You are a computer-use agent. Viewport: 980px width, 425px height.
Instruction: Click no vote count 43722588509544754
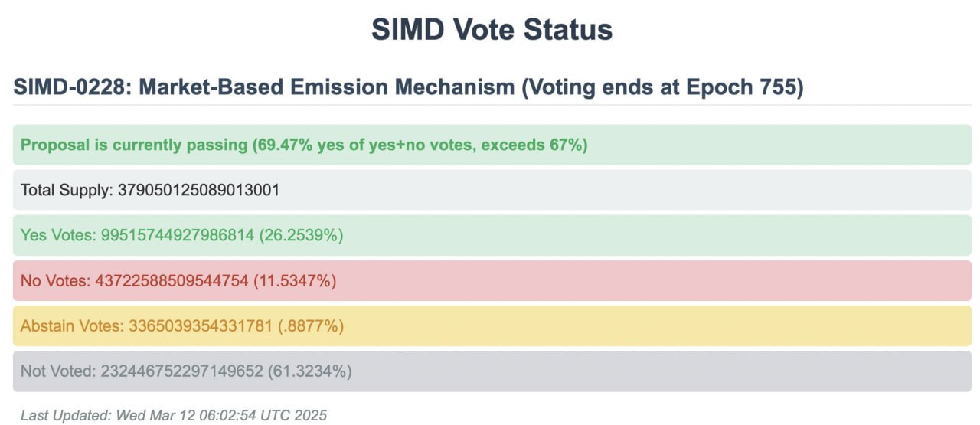pos(171,281)
